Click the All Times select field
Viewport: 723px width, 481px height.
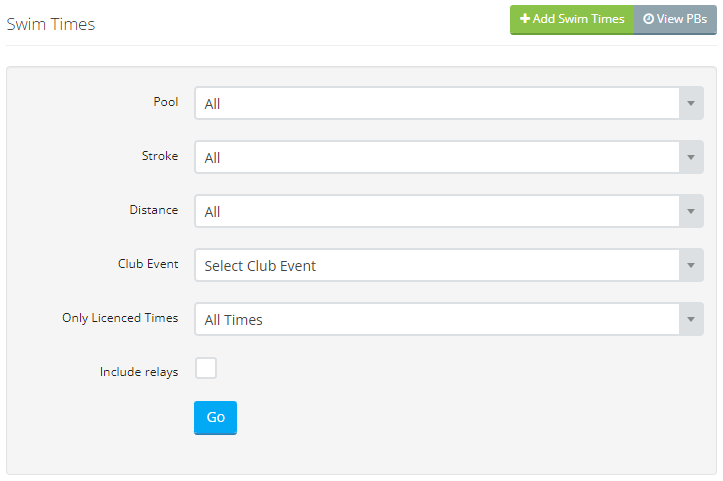[x=449, y=319]
